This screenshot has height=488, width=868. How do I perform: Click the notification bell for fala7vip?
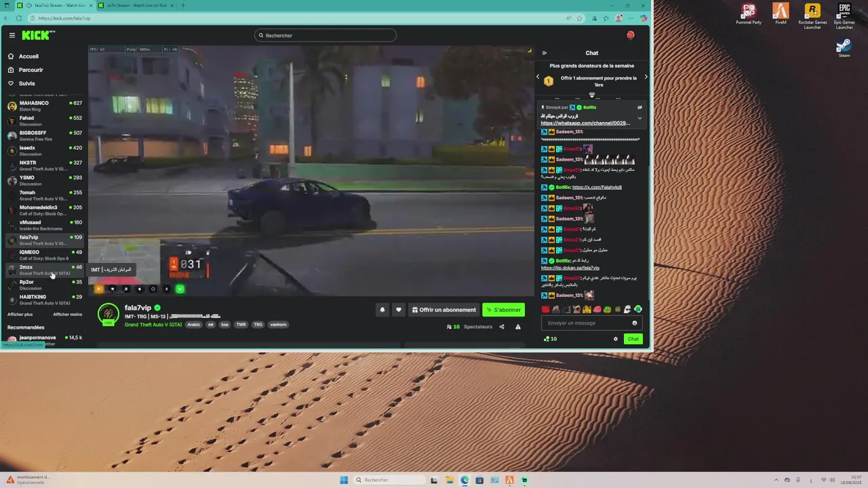tap(382, 310)
